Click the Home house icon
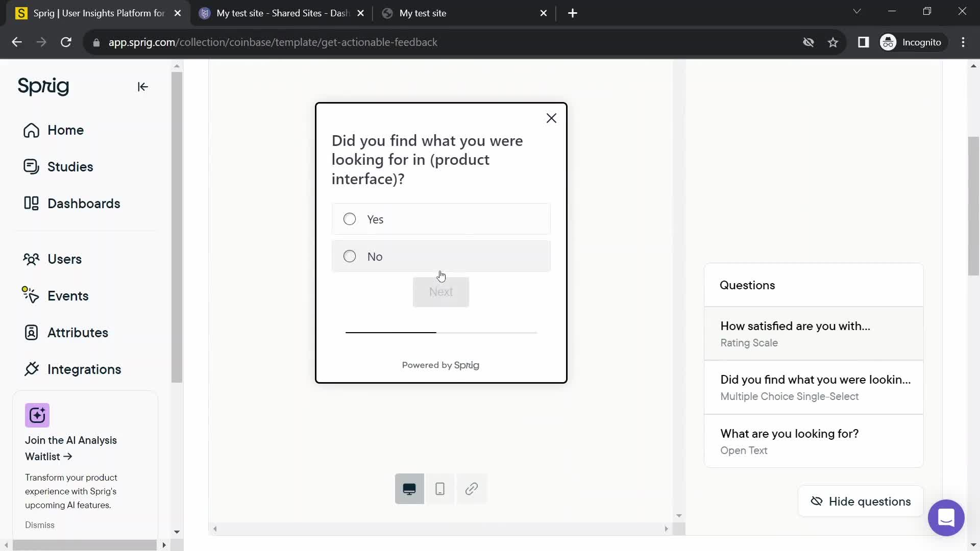Image resolution: width=980 pixels, height=551 pixels. 31,130
